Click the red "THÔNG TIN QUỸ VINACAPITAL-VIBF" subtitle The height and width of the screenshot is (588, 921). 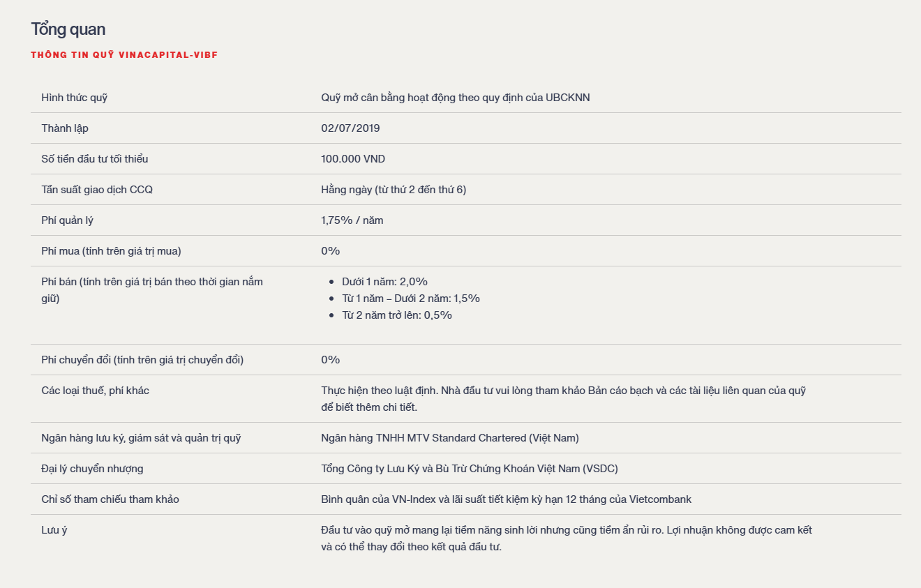124,55
